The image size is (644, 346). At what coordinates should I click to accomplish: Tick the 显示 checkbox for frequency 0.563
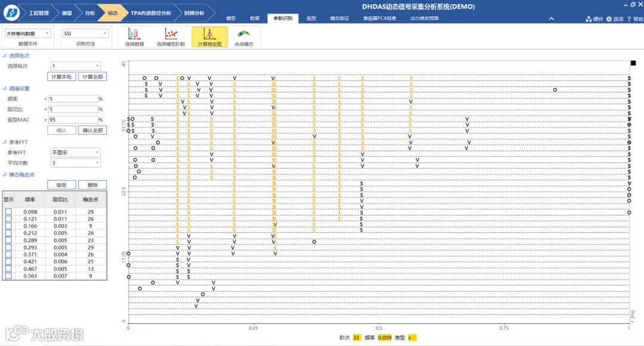(x=8, y=276)
